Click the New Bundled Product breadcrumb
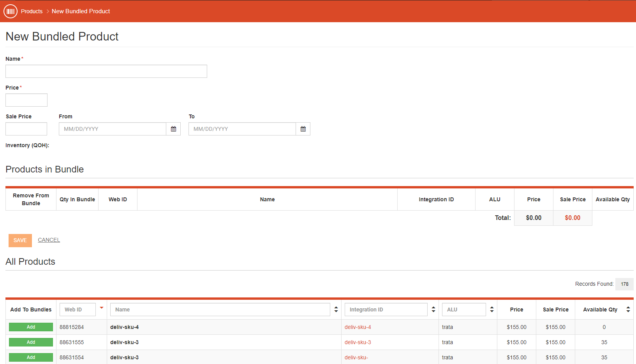Image resolution: width=636 pixels, height=364 pixels. pyautogui.click(x=81, y=11)
